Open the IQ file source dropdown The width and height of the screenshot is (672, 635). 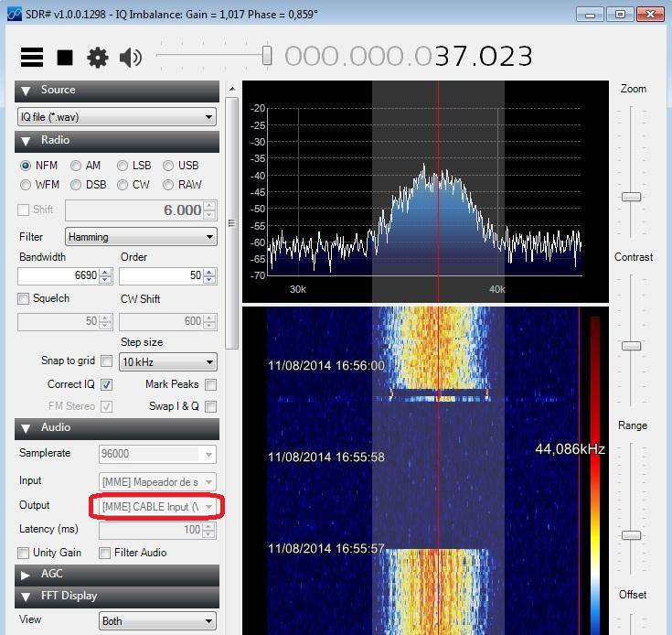tap(117, 117)
